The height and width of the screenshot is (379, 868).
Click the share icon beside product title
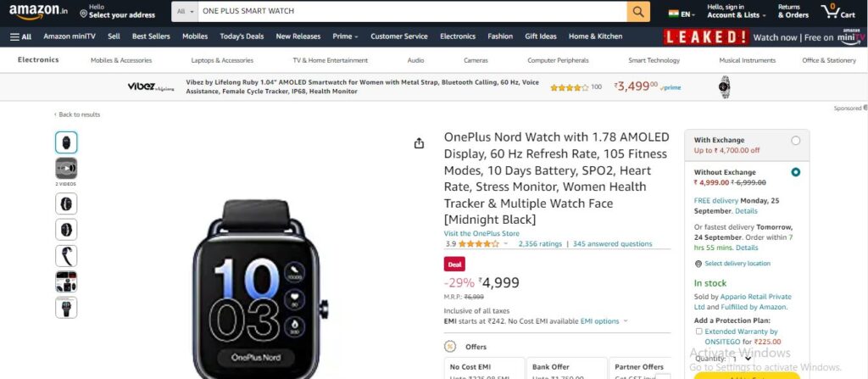click(419, 143)
